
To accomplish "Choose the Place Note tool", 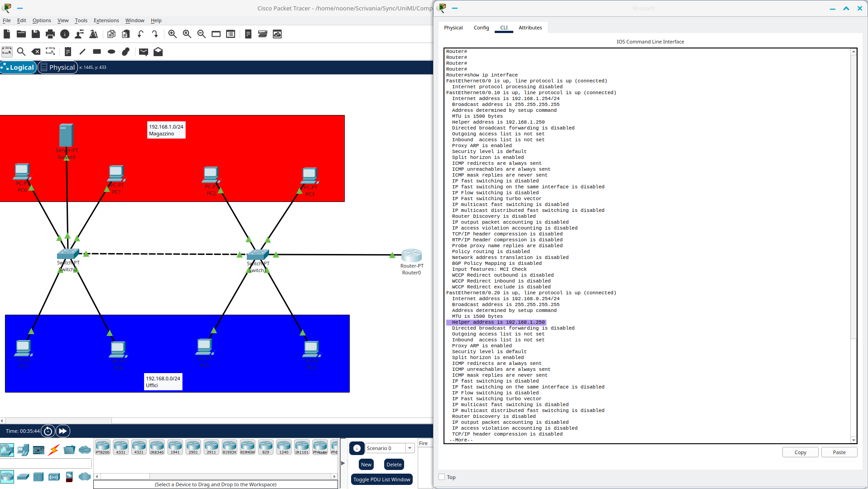I will 68,52.
